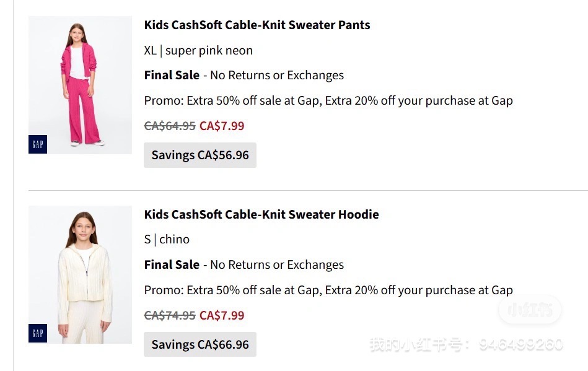Click the Savings CA$66.96 badge
The width and height of the screenshot is (588, 371).
[x=200, y=345]
